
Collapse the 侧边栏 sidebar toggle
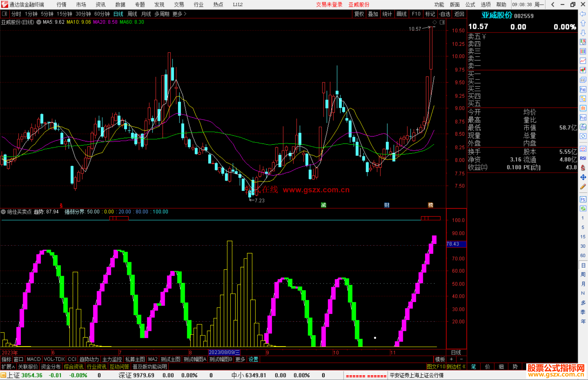point(456,367)
